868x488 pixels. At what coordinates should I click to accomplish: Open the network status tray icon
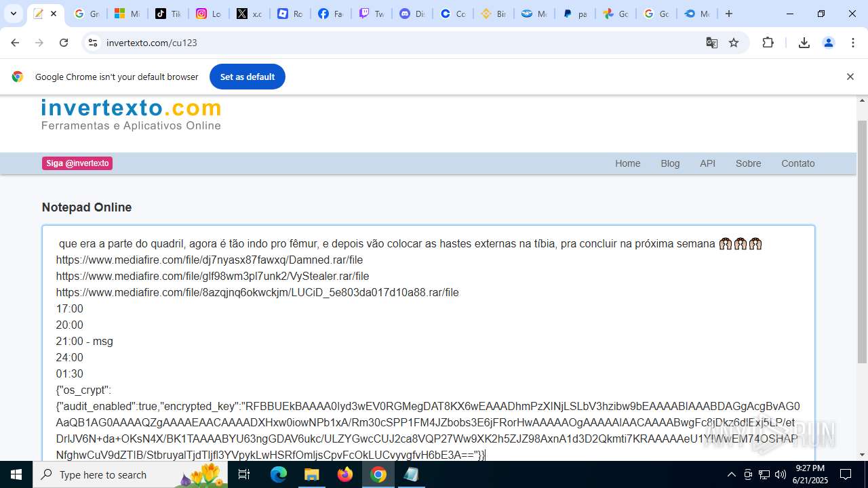[764, 474]
